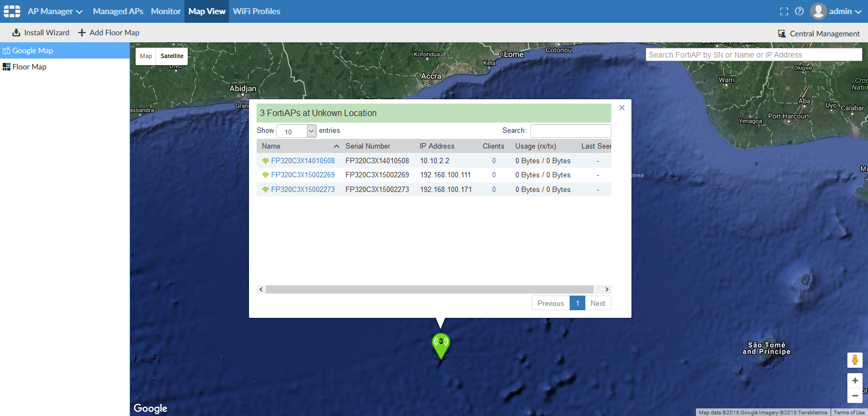This screenshot has height=416, width=868.
Task: Click Floor Map sidebar grid icon
Action: tap(7, 67)
